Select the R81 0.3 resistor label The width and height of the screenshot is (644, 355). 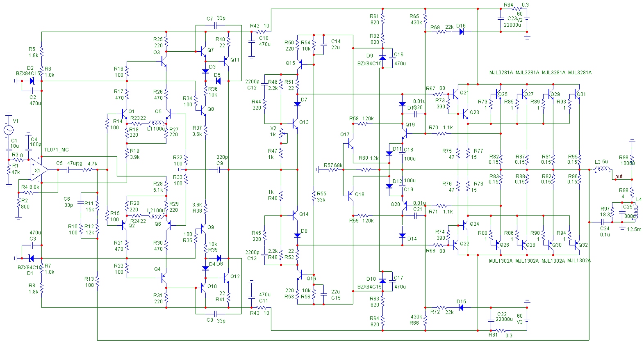pos(501,335)
